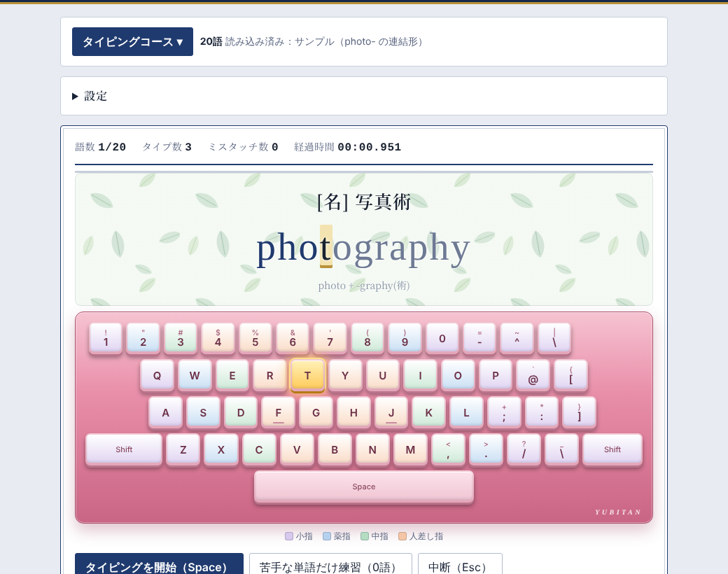Click the minus/equals key
The width and height of the screenshot is (728, 574).
[x=479, y=338]
